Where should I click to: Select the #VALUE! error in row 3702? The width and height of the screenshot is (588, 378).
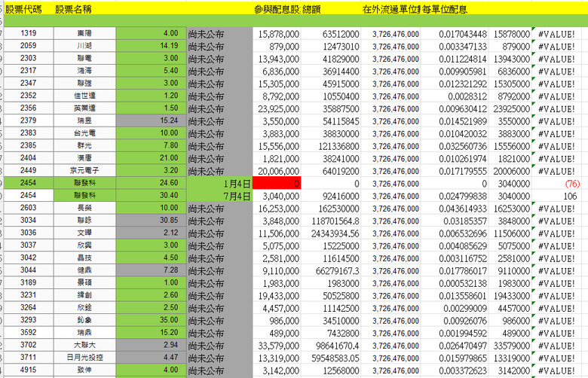point(557,346)
